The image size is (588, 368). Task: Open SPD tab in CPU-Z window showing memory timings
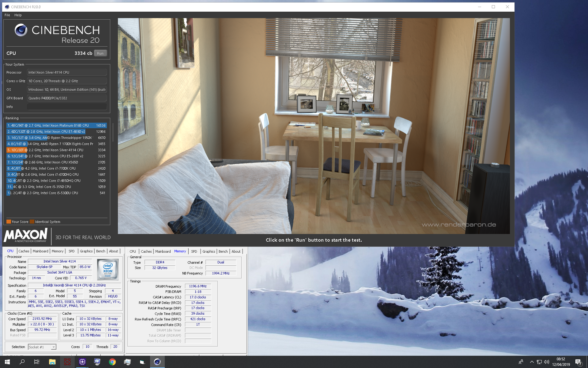[194, 251]
